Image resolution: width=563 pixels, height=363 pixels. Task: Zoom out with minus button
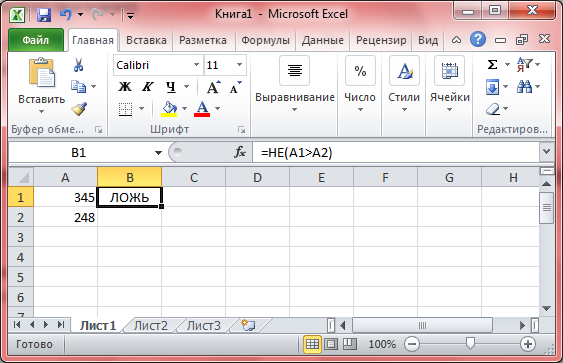[412, 344]
